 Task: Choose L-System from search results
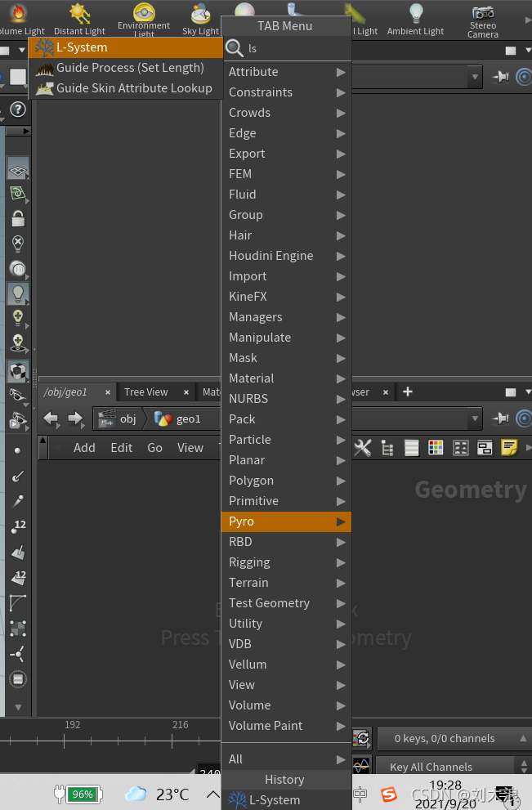coord(126,47)
